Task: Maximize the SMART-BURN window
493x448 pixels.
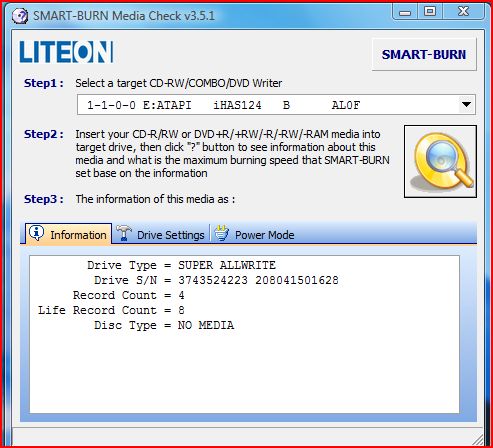Action: 430,12
